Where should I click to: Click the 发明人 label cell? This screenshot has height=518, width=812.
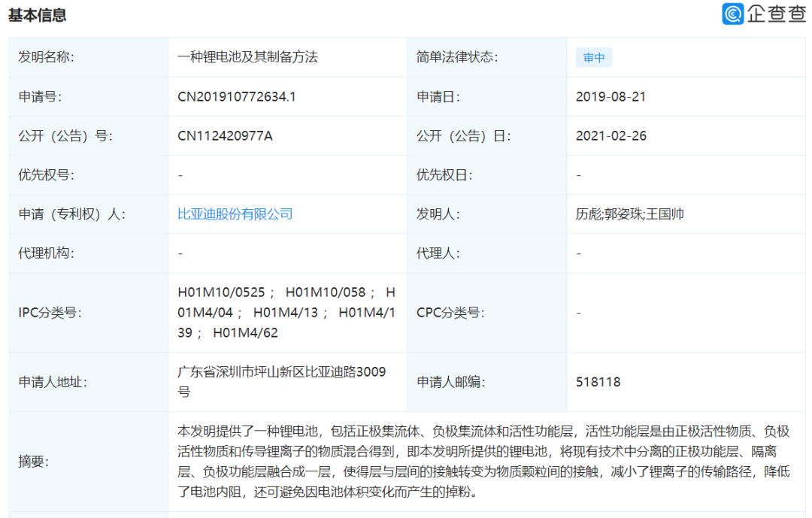coord(486,214)
